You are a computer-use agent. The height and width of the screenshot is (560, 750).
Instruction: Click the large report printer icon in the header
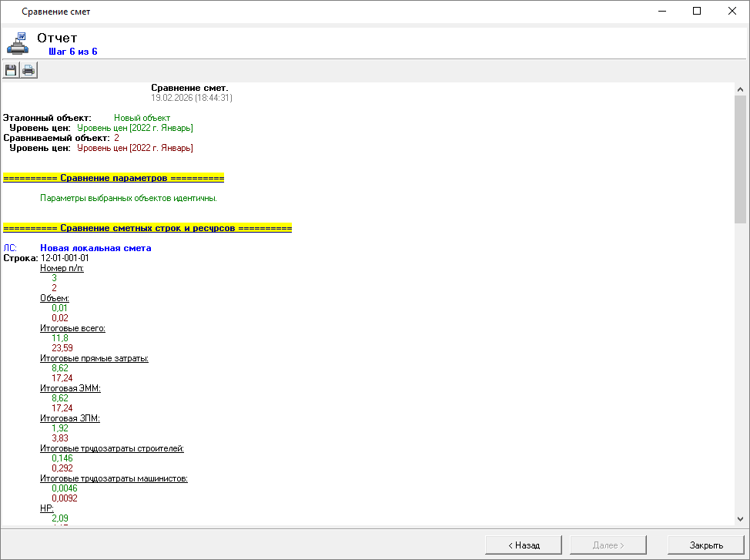click(18, 42)
